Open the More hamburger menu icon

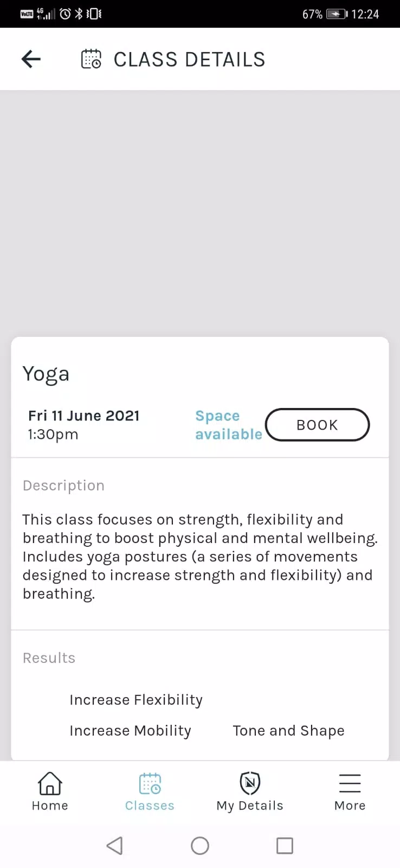[x=350, y=783]
